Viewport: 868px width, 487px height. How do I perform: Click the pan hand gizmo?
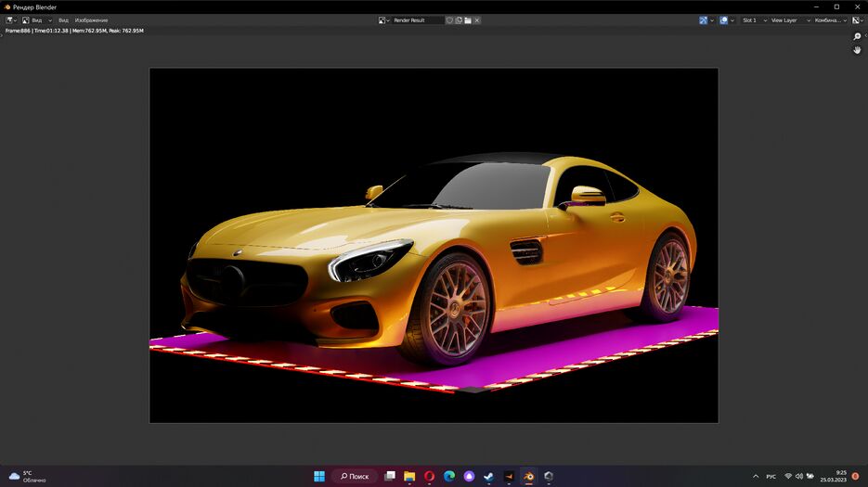(x=857, y=50)
